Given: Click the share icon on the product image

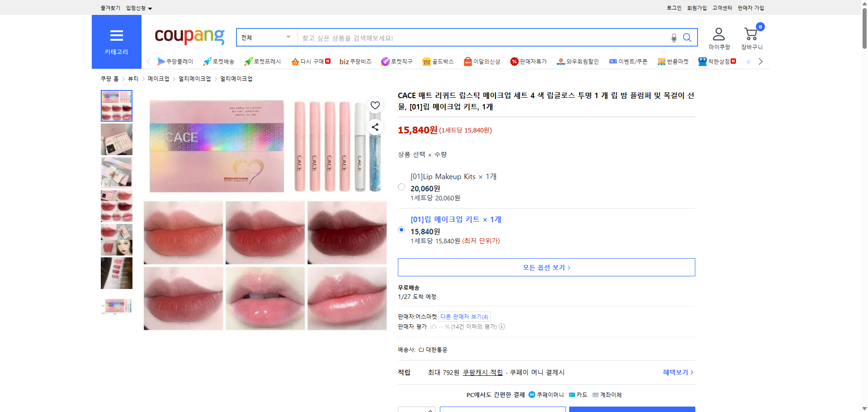Looking at the screenshot, I should tap(375, 127).
